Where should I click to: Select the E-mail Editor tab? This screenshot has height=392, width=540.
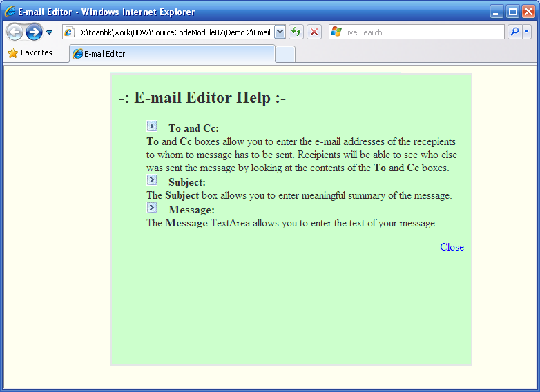coord(171,54)
